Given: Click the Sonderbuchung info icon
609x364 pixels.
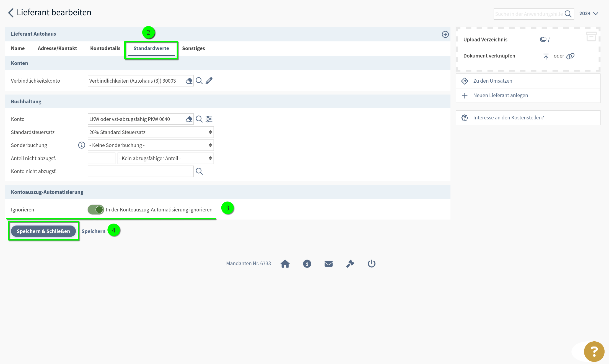Looking at the screenshot, I should pos(81,145).
